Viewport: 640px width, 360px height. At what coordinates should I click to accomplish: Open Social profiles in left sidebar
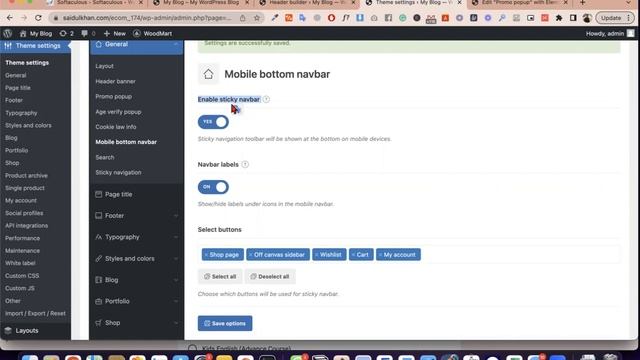point(24,213)
